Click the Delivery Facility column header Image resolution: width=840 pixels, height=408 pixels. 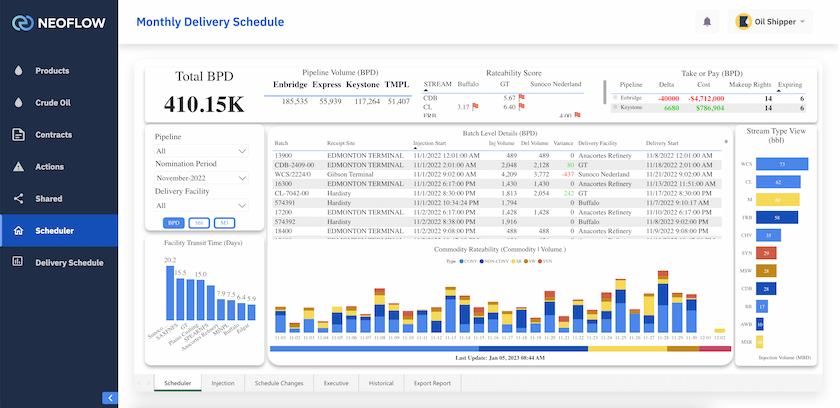click(598, 143)
